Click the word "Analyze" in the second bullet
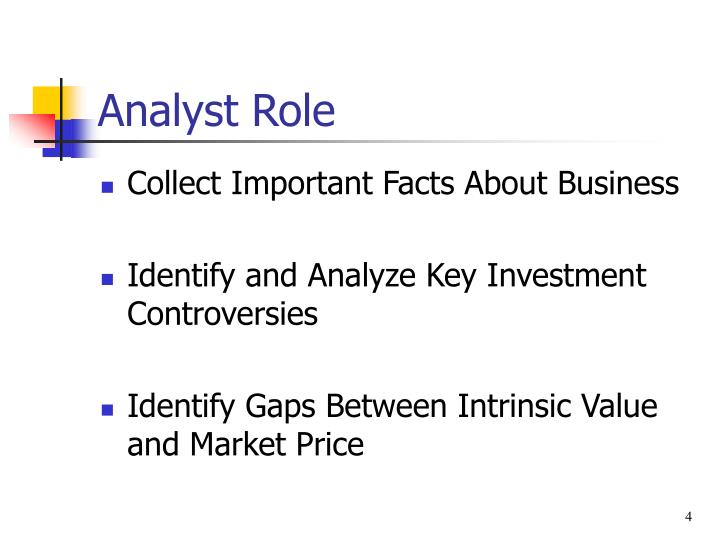This screenshot has width=720, height=540. pyautogui.click(x=362, y=278)
